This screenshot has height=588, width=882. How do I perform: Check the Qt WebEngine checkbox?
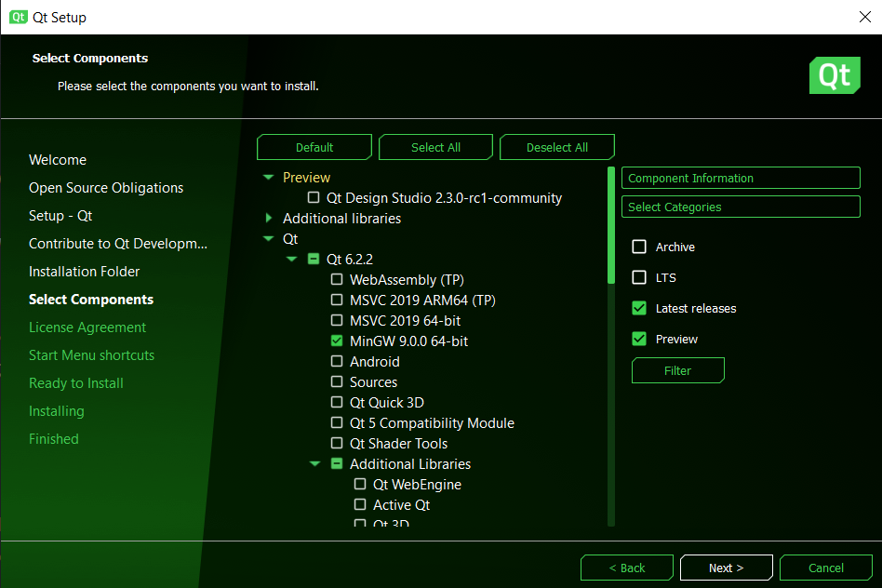(360, 484)
